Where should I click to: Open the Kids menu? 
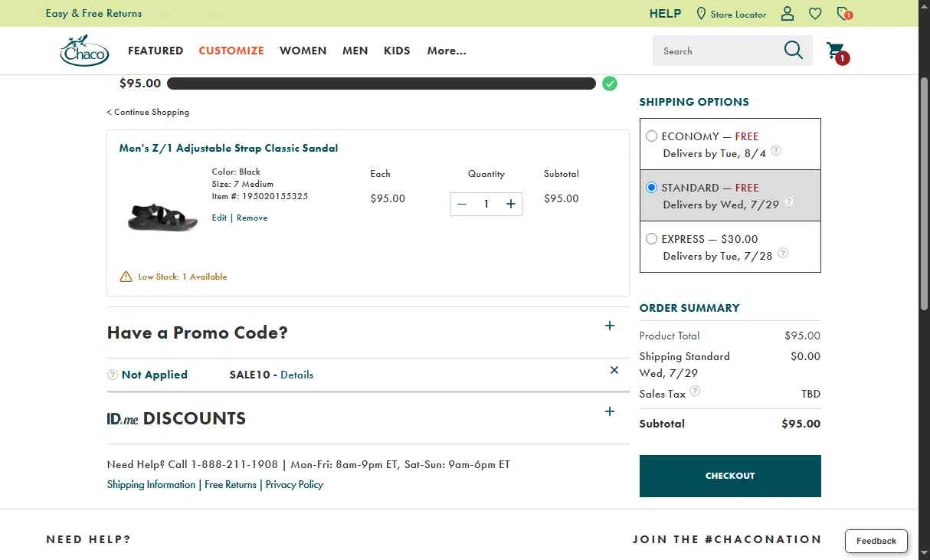(x=397, y=51)
